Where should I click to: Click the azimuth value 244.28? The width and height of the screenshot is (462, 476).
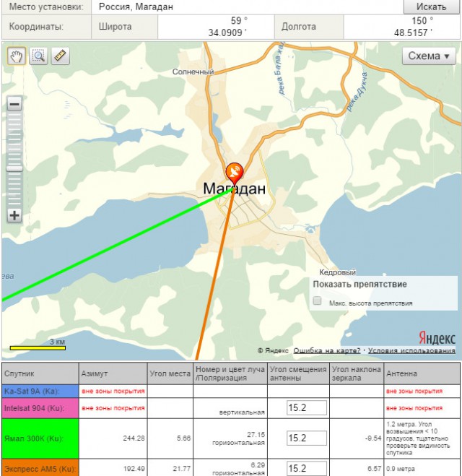pos(134,438)
